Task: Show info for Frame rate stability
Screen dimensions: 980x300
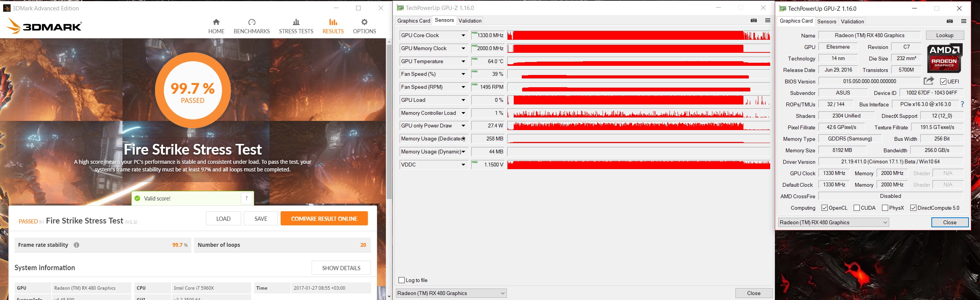Action: point(77,245)
